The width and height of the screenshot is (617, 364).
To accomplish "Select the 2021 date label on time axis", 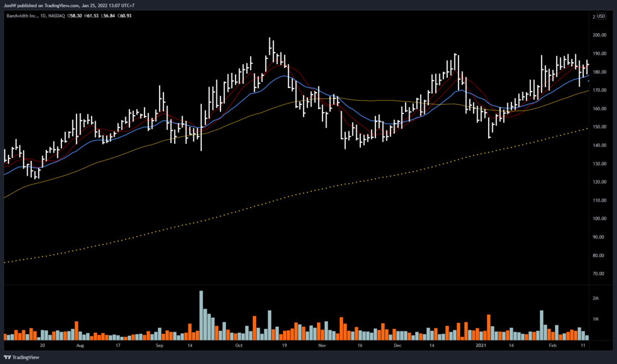I will point(481,347).
